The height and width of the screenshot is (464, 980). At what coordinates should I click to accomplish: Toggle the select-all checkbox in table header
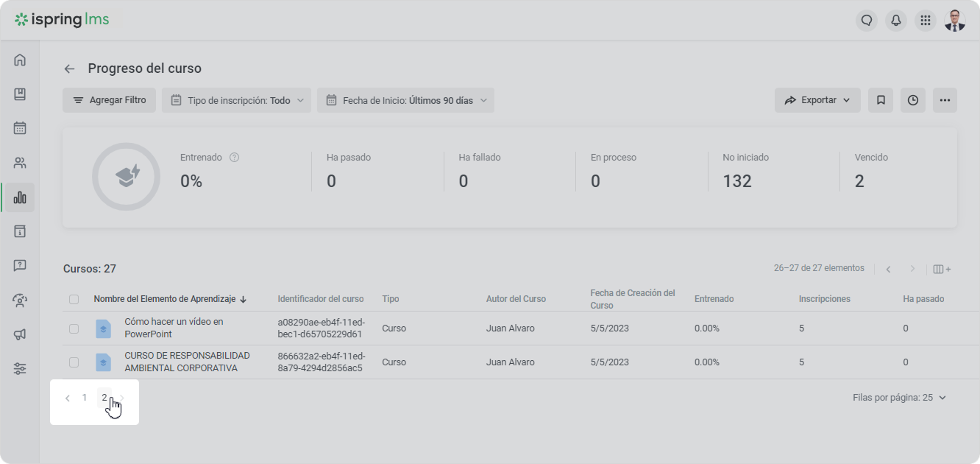coord(74,299)
